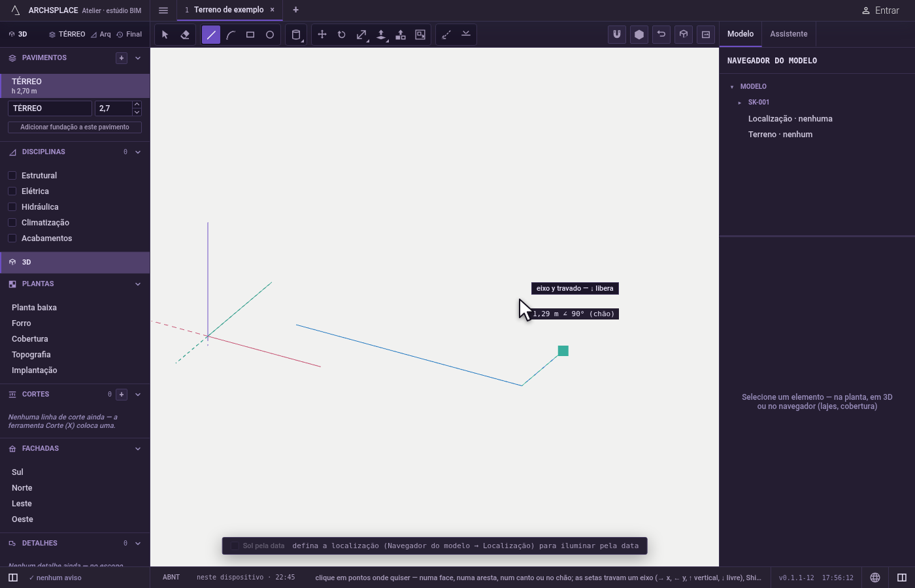Open the Modelo tab

[740, 34]
